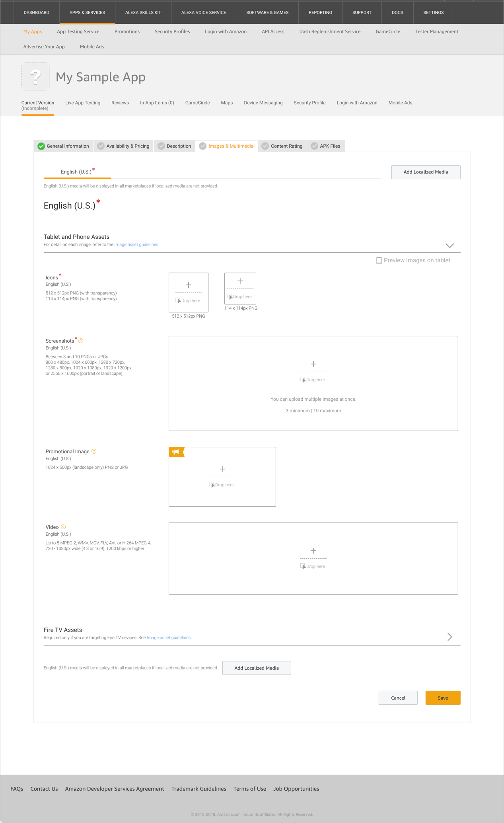Open the Trademark Guidelines footer link

[199, 789]
